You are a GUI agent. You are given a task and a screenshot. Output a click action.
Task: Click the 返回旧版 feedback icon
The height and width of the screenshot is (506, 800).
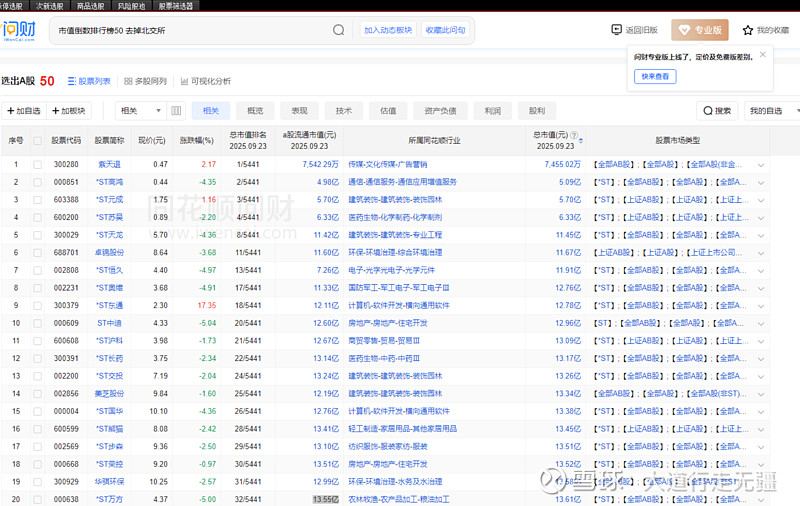pos(616,31)
